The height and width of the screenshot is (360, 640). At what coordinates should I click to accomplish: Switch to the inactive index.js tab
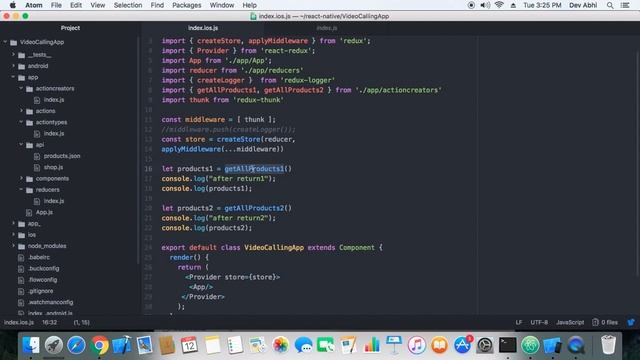[327, 28]
